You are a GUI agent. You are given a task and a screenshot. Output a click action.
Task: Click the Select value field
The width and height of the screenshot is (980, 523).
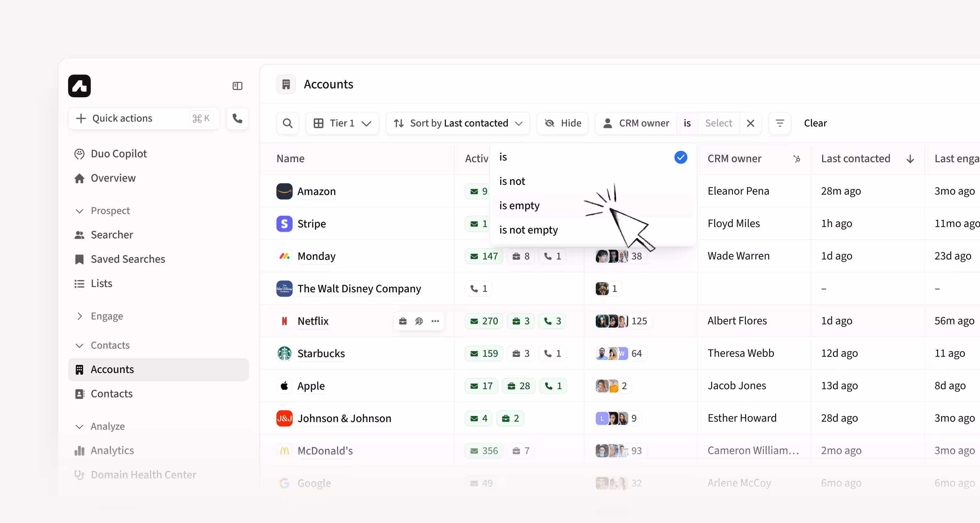pos(718,123)
